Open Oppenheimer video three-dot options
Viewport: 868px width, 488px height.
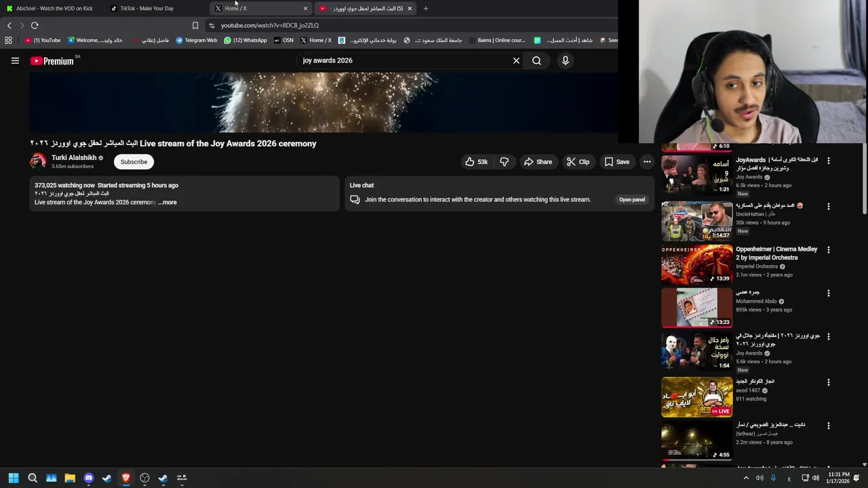coord(828,249)
